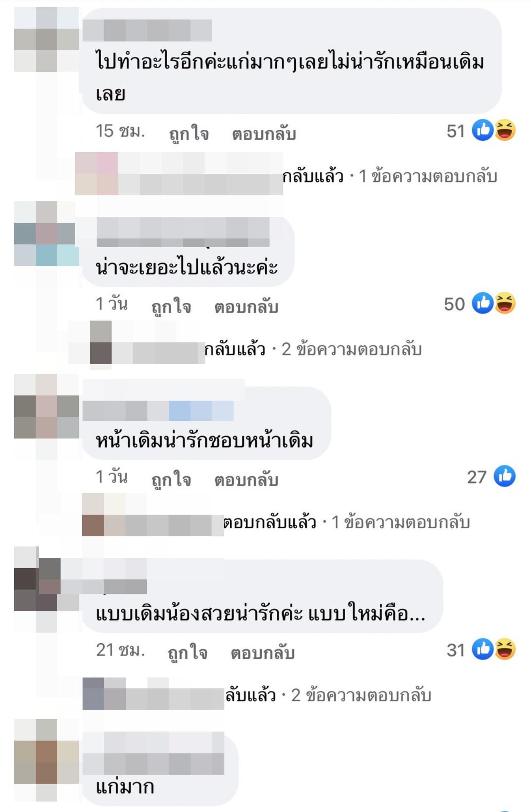Open profile picture of the 'แก่มาก' commenter

[x=46, y=751]
